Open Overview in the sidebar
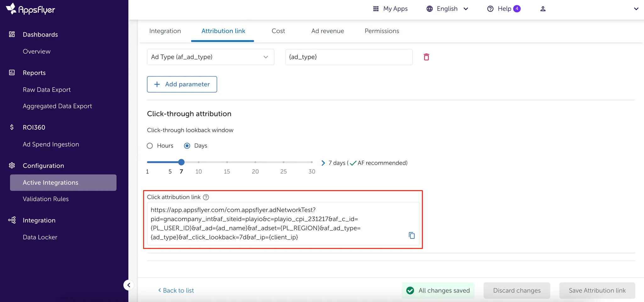644x302 pixels. (36, 51)
